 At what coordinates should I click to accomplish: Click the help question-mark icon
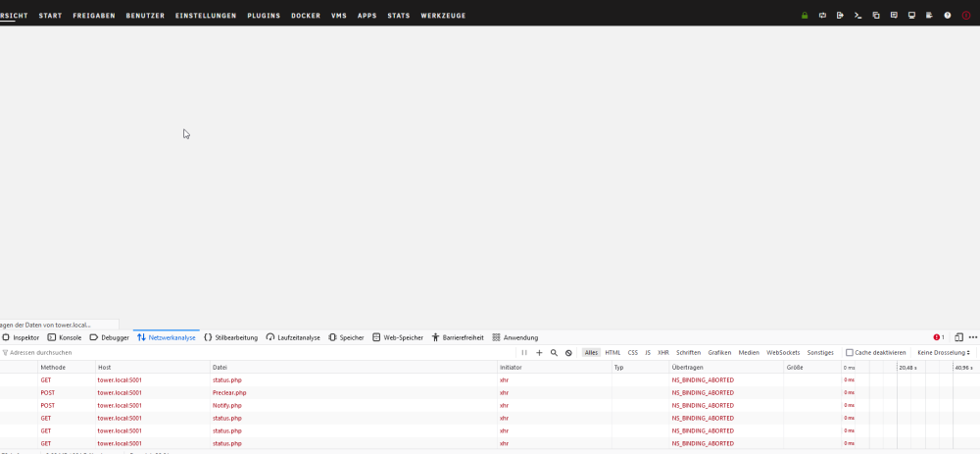pyautogui.click(x=948, y=16)
